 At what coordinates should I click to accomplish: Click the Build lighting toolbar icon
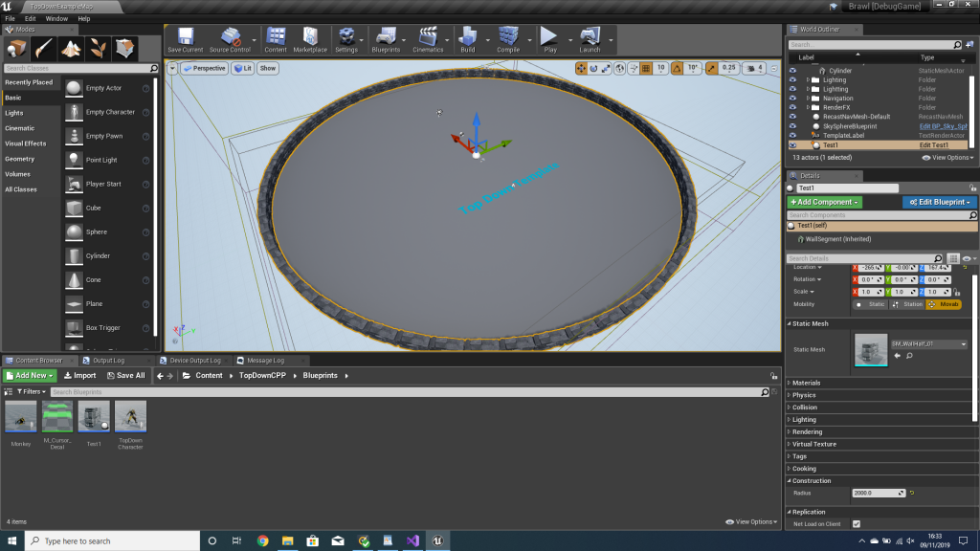(x=467, y=39)
